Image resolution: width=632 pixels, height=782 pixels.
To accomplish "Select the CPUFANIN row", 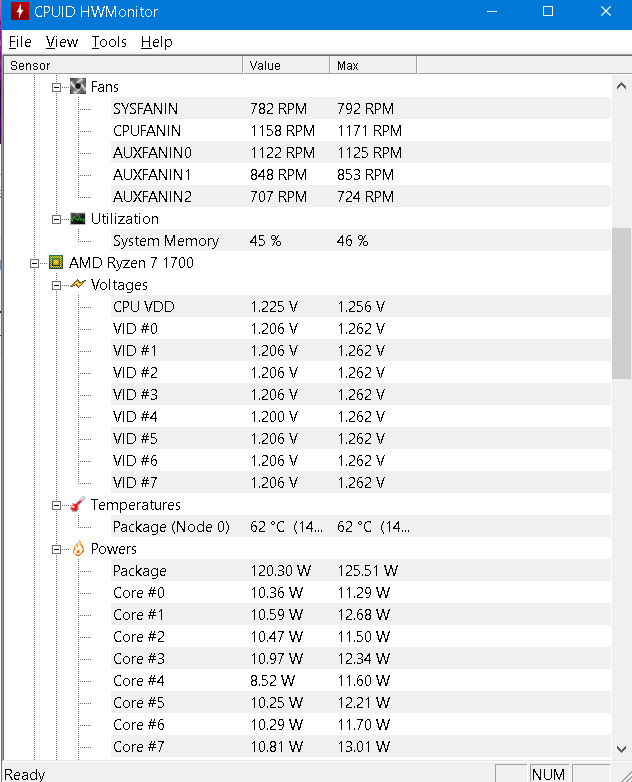I will pyautogui.click(x=361, y=130).
